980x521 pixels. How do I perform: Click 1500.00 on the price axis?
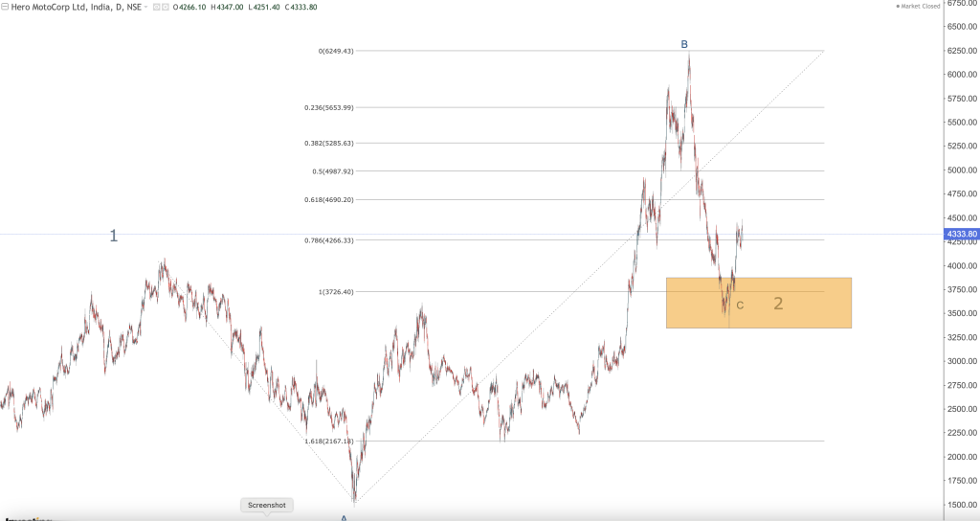(x=962, y=505)
